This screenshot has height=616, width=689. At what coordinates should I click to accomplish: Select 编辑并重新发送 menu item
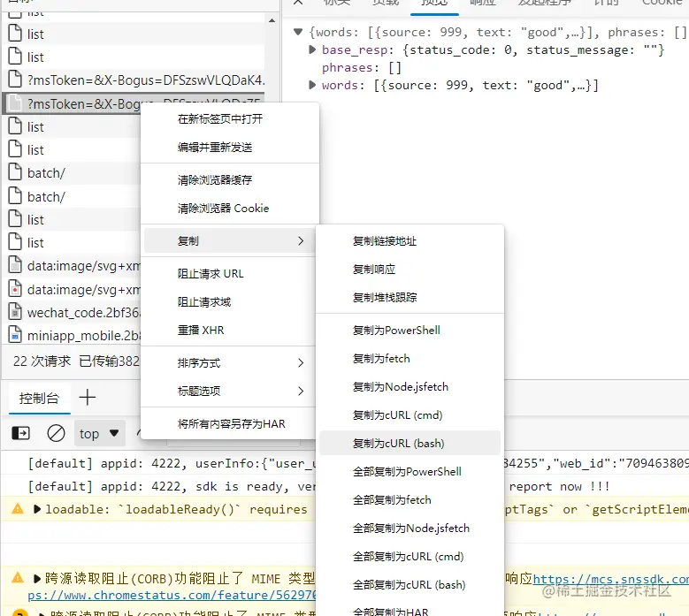tap(230, 148)
